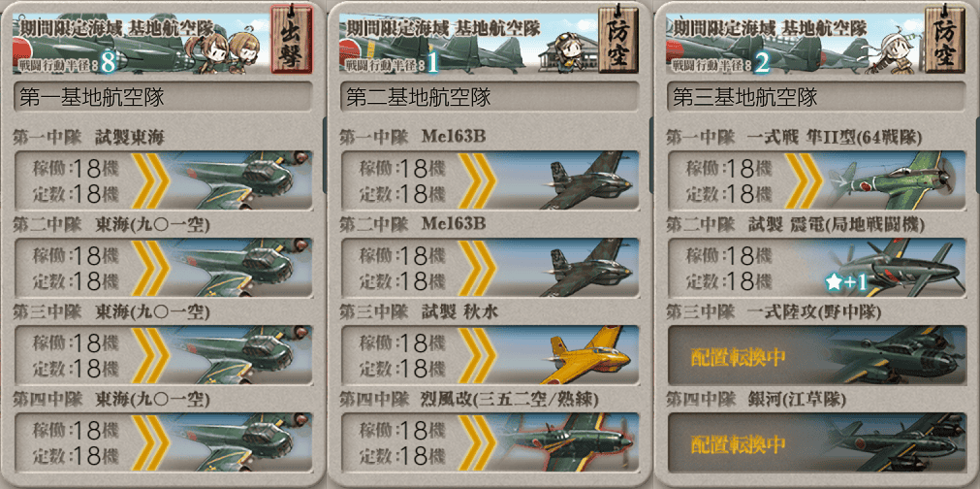The width and height of the screenshot is (980, 489).
Task: Toggle the 防空 tag on third air base
Action: [944, 38]
